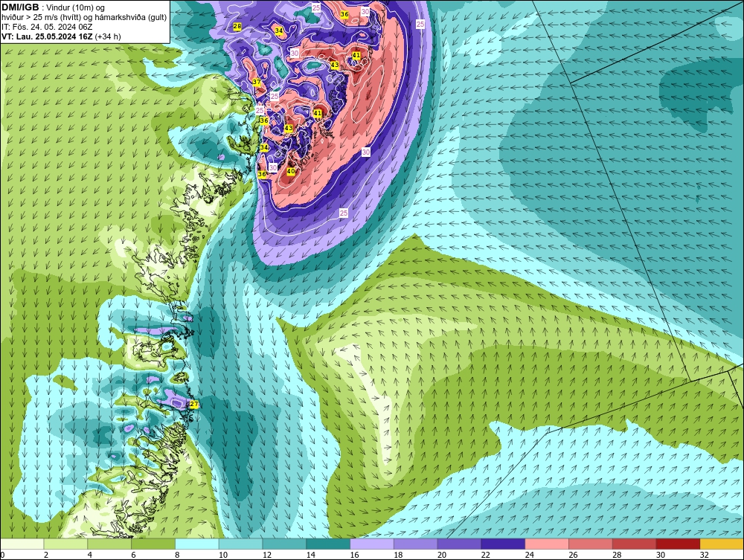Pick the 20–22 purple legend swatch
The width and height of the screenshot is (744, 560).
(459, 544)
